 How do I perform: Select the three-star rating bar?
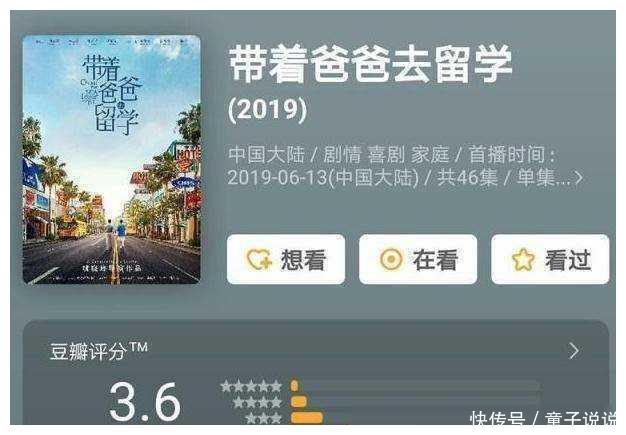tap(415, 418)
